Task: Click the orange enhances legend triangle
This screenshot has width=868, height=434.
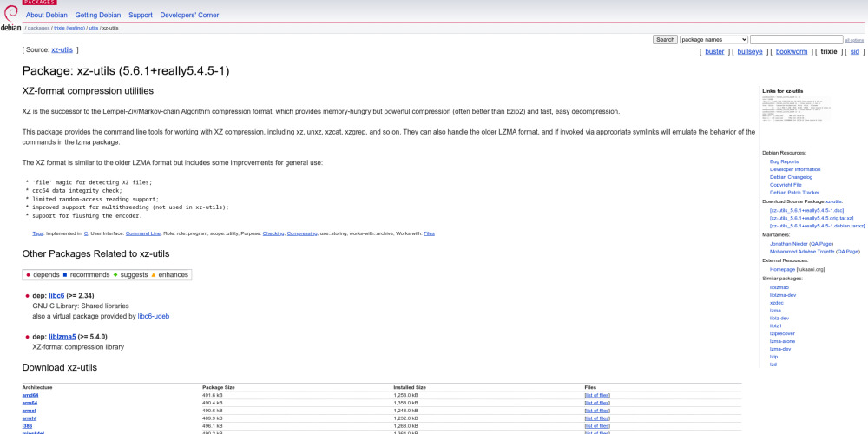Action: click(x=154, y=274)
